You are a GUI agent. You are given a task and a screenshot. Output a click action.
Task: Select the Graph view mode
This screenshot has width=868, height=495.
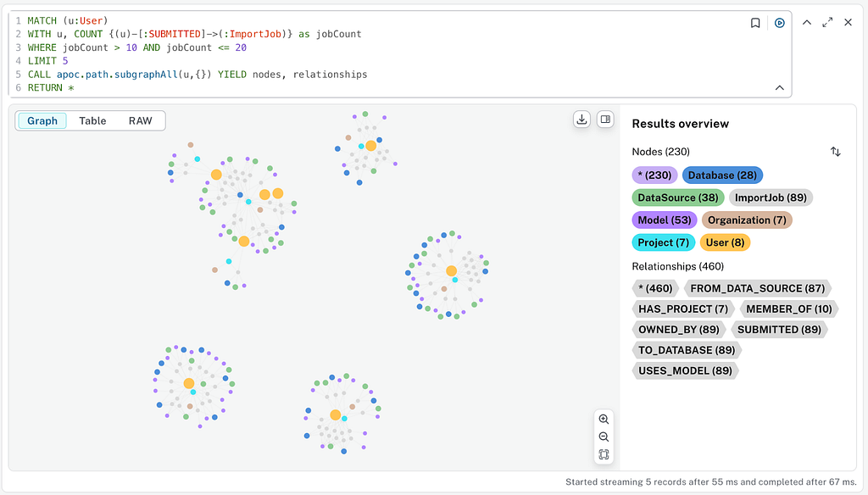tap(42, 121)
